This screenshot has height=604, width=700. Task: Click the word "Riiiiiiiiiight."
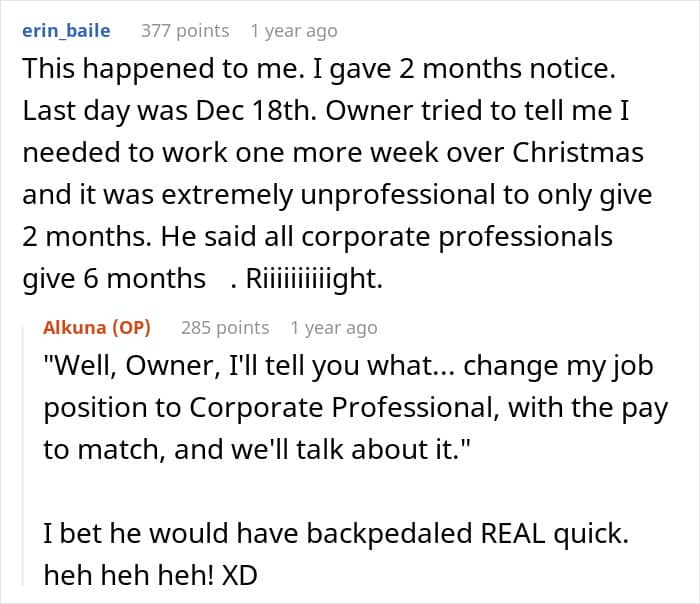[314, 279]
